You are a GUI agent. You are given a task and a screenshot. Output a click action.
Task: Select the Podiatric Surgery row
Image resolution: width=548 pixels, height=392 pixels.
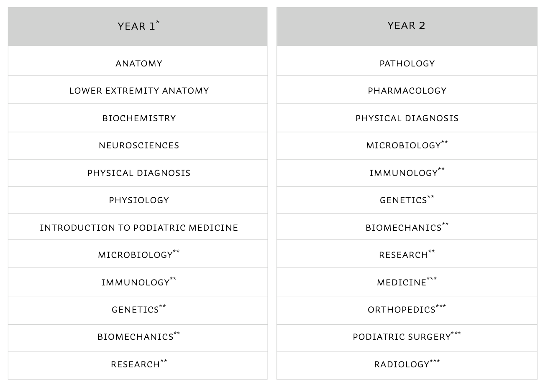tap(402, 337)
